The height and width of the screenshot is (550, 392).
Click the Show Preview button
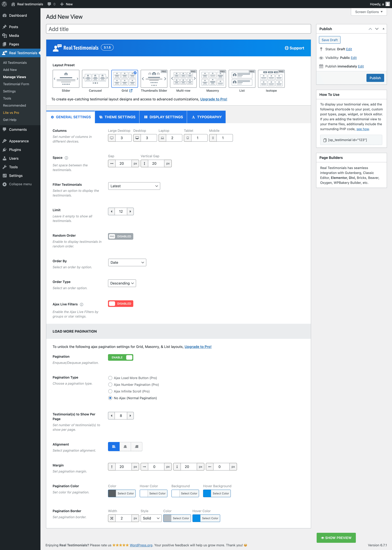[x=336, y=538]
